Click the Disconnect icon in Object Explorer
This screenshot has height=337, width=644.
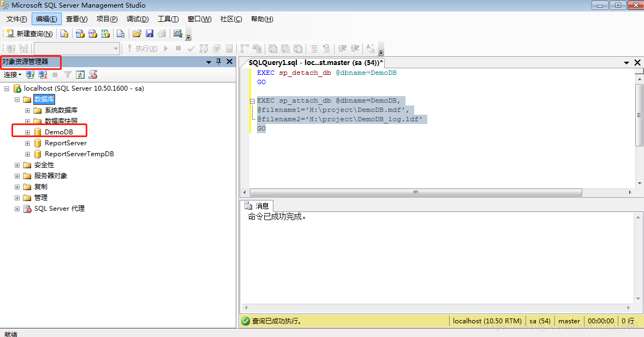(43, 74)
